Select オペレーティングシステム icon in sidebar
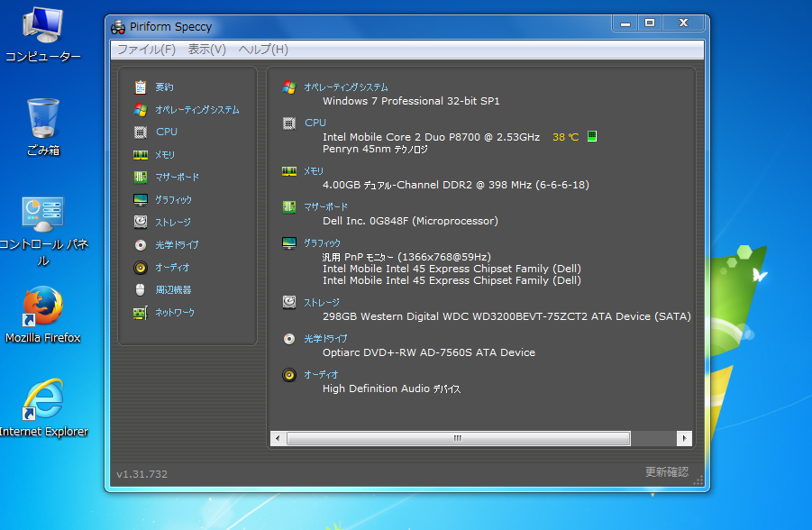 click(141, 109)
